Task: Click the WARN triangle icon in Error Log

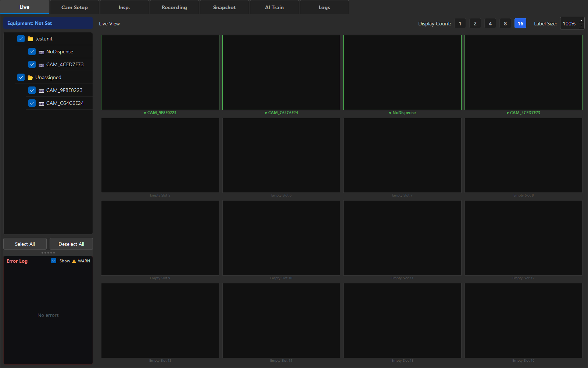Action: 74,261
